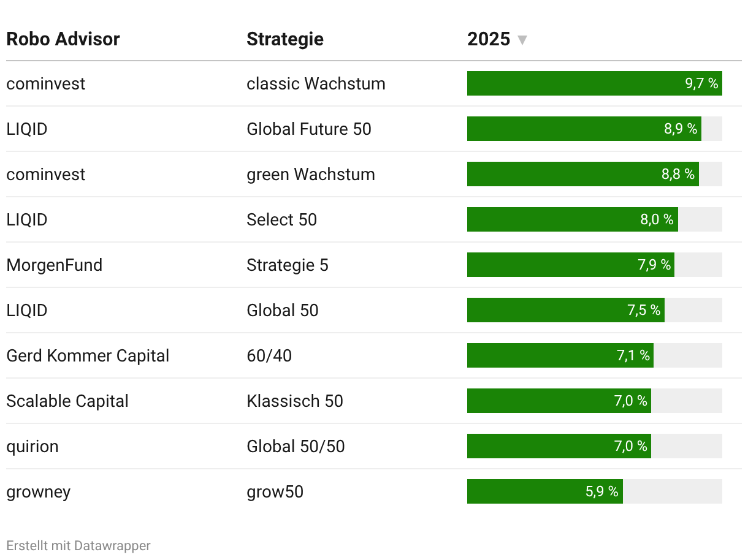Click the 2025 column header text

tap(489, 39)
